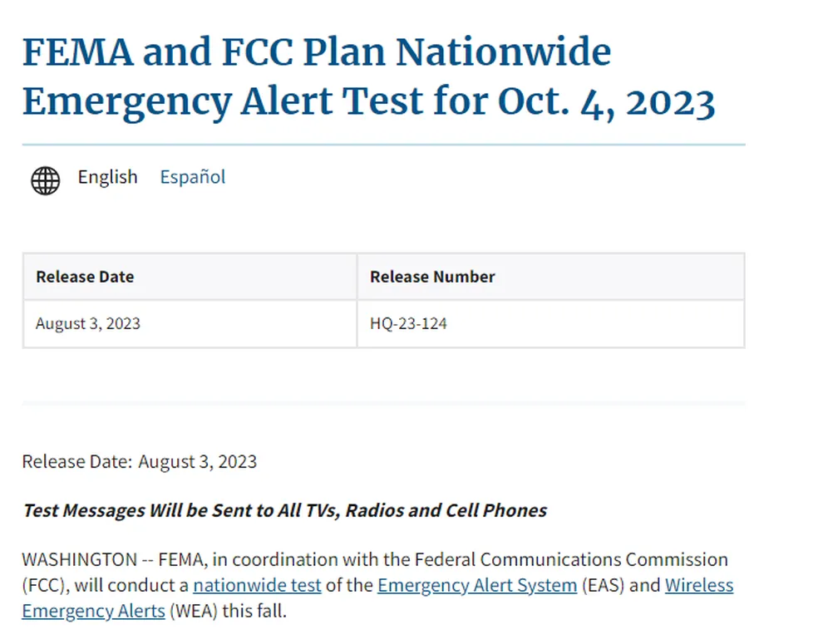
Task: Click the FEMA and FCC headline title
Action: [368, 77]
